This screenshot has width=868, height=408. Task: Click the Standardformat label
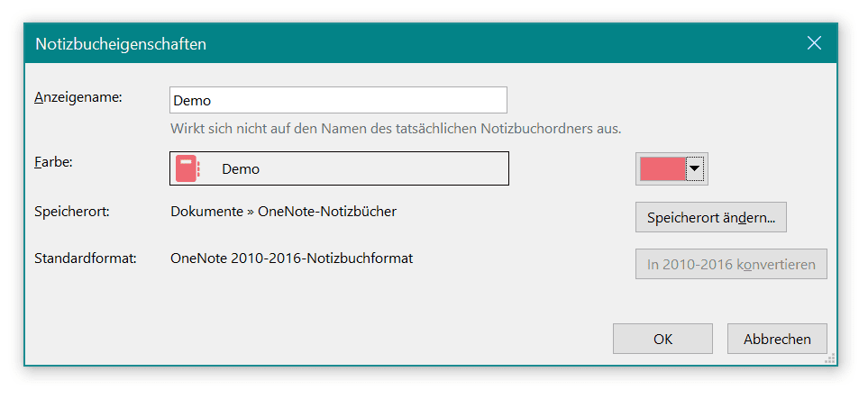pos(86,258)
